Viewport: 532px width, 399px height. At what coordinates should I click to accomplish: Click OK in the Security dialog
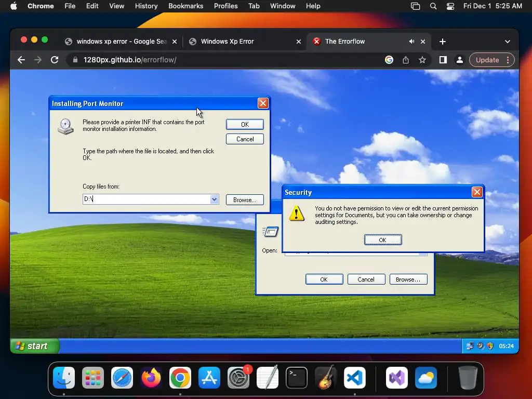383,240
